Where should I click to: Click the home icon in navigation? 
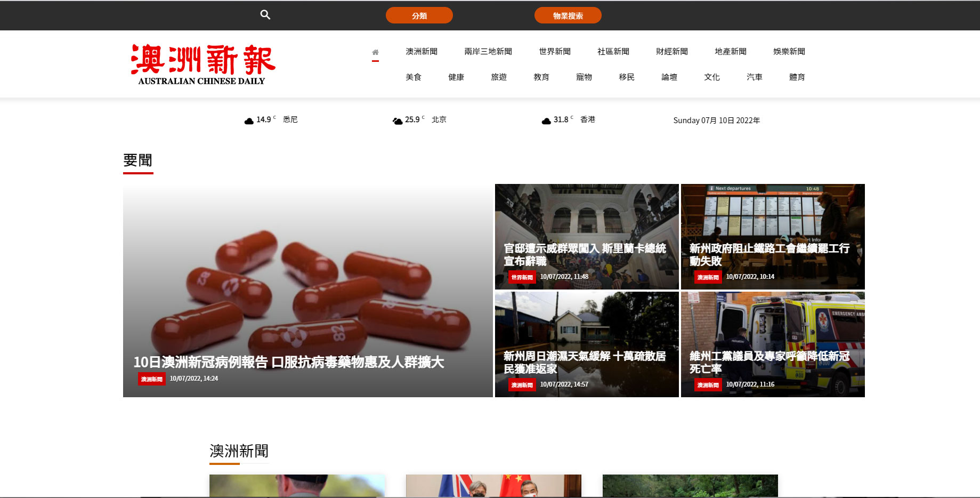click(x=376, y=52)
